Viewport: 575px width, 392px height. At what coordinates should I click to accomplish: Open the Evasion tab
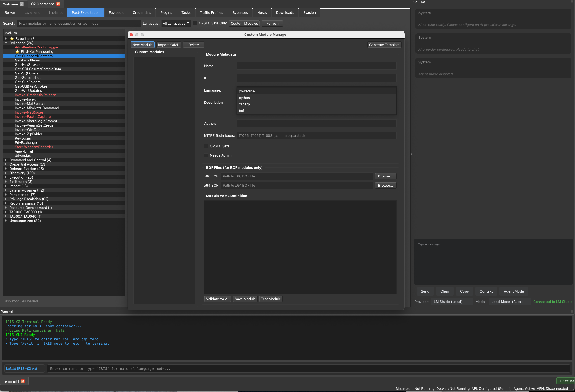(310, 12)
